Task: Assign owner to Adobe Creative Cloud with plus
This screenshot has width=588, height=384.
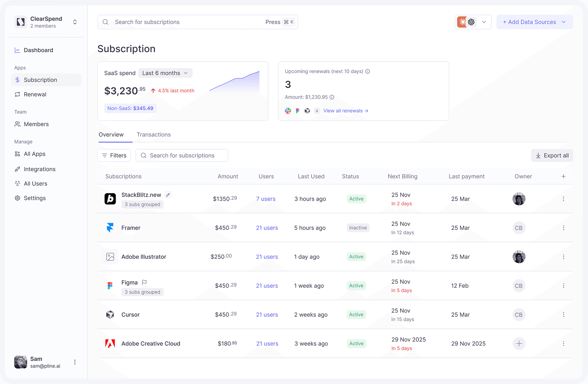Action: click(519, 344)
